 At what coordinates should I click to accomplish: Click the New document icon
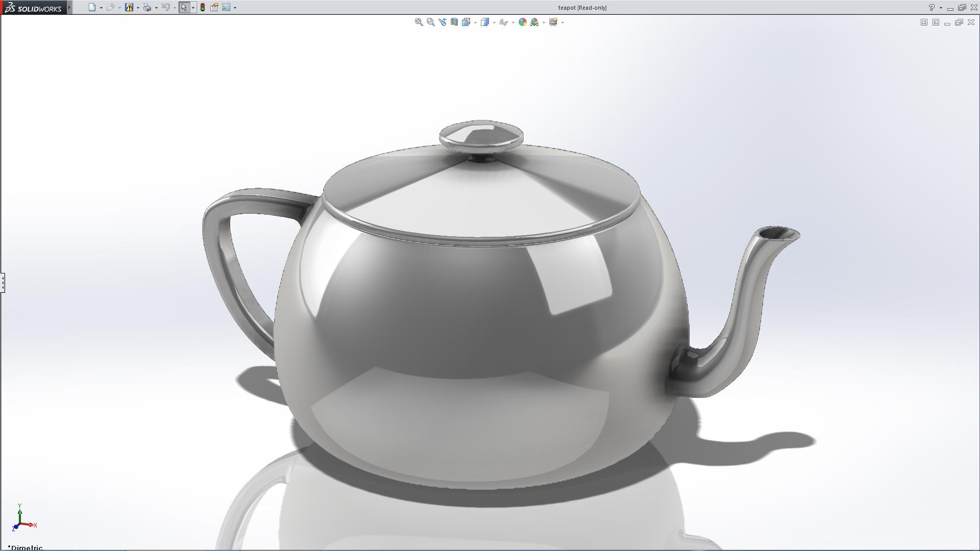[92, 7]
